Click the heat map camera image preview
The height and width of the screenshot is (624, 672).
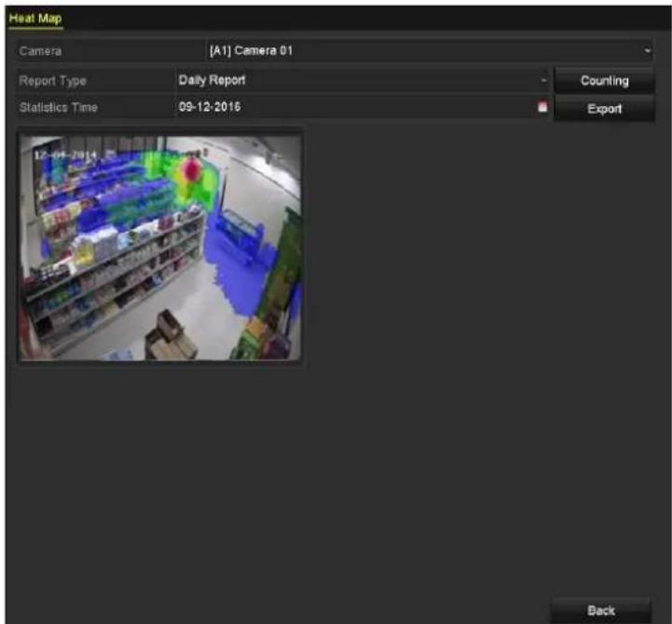(160, 248)
